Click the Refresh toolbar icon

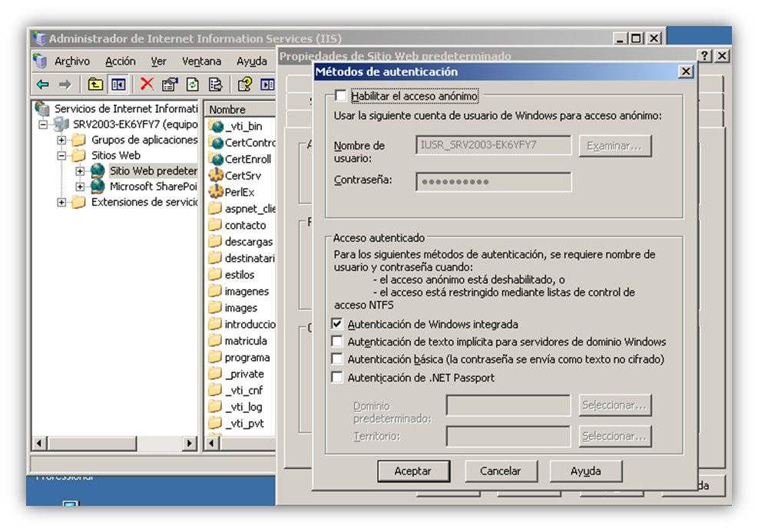(x=193, y=84)
